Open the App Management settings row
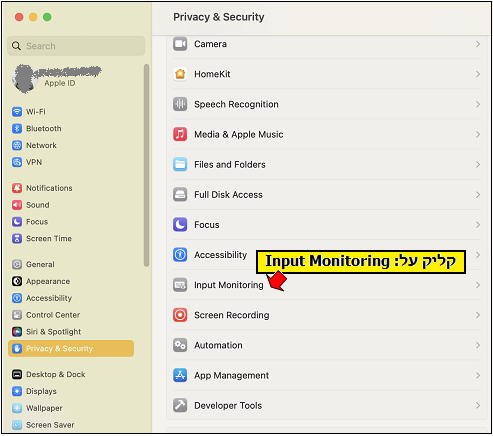This screenshot has height=436, width=493. tap(327, 375)
